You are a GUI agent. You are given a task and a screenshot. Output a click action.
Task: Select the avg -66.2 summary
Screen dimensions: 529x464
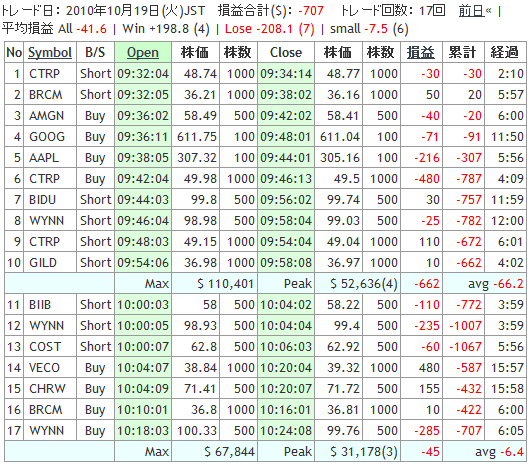point(496,284)
